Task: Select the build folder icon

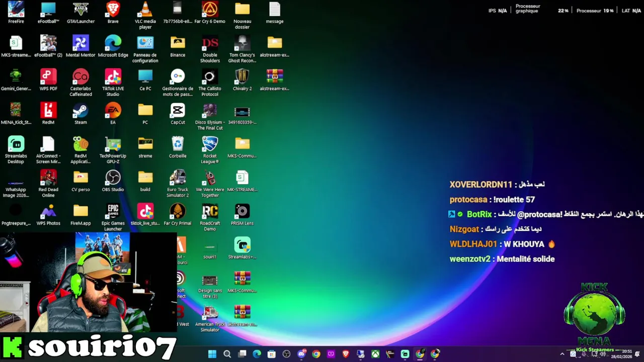Action: pos(145,181)
